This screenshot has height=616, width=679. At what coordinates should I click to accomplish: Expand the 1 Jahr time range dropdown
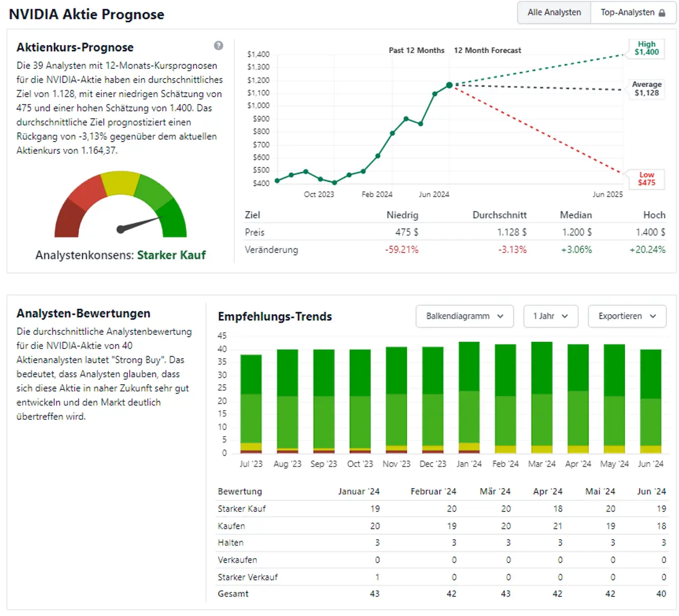pos(550,316)
